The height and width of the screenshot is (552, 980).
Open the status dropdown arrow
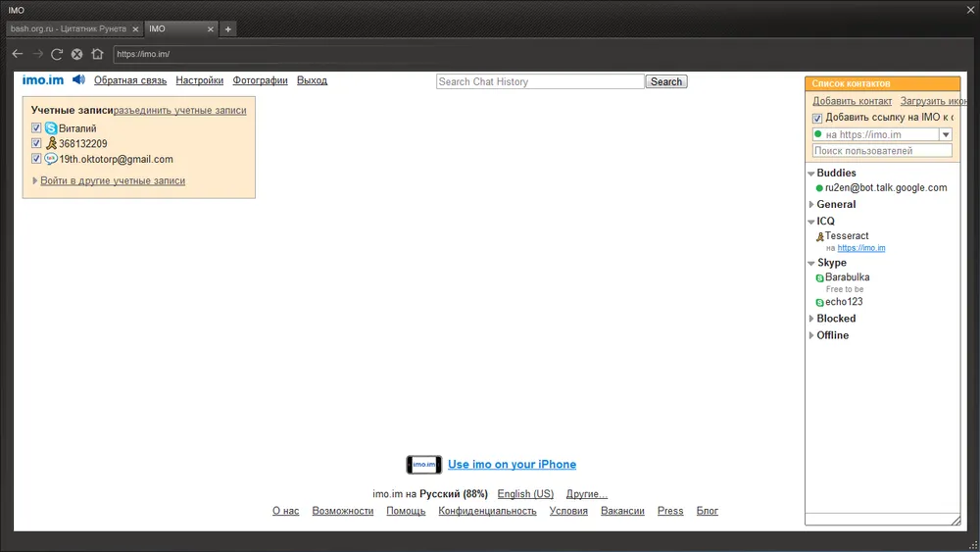[x=946, y=134]
